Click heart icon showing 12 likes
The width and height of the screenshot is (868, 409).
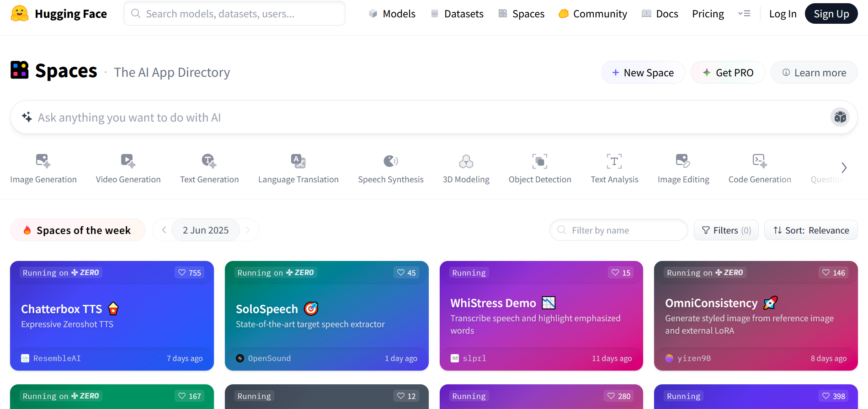(406, 396)
